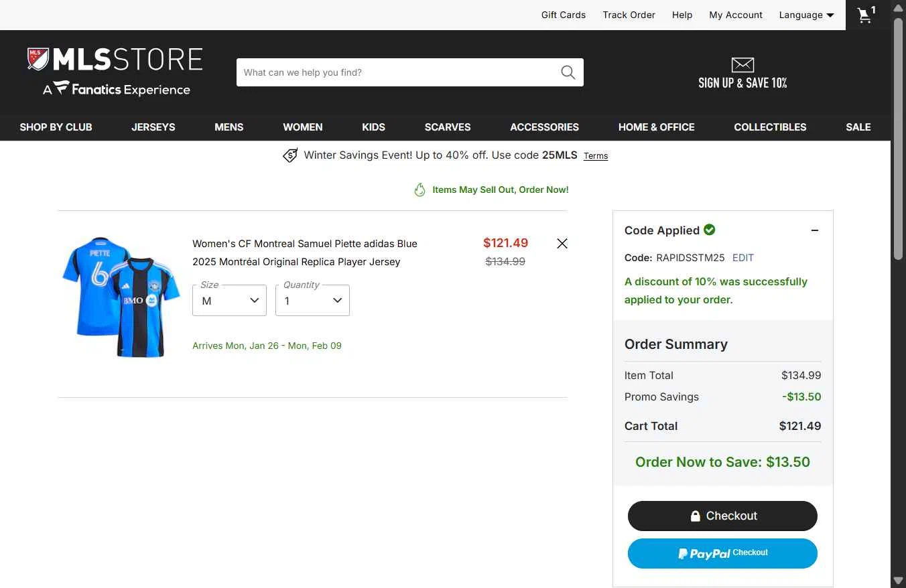
Task: Open the Scarves menu
Action: 448,127
